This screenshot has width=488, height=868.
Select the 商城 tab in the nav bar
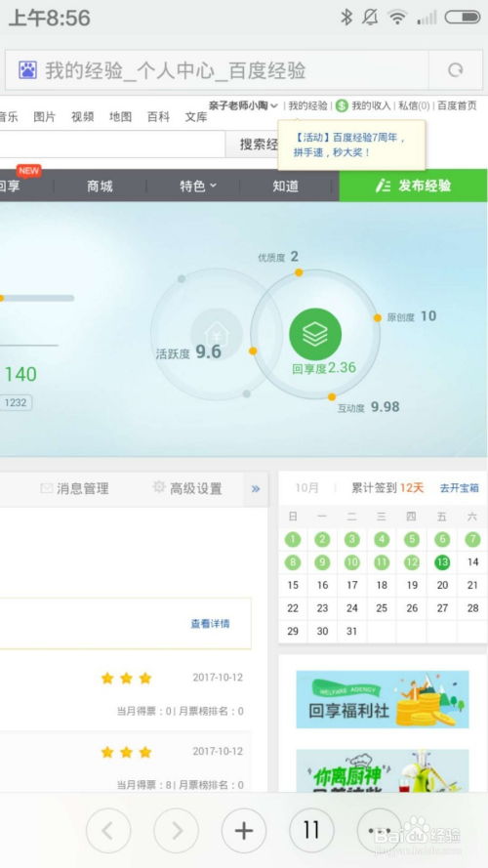(x=100, y=186)
